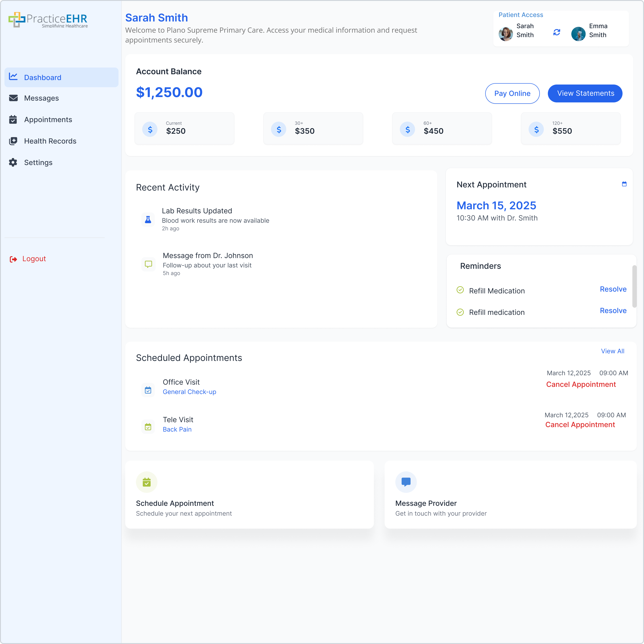Select Dashboard in the sidebar
644x644 pixels.
(x=43, y=77)
